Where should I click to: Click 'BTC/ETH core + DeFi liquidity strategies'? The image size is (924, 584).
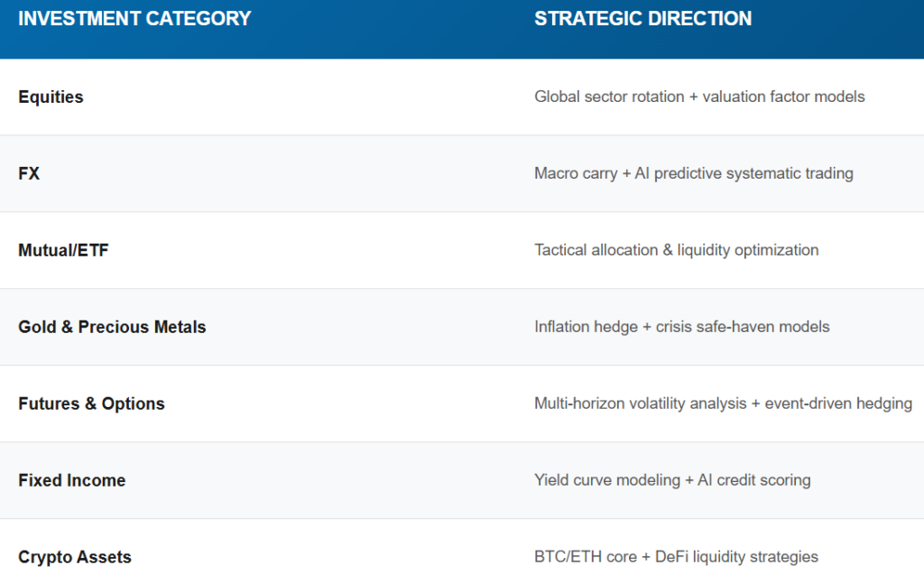676,557
